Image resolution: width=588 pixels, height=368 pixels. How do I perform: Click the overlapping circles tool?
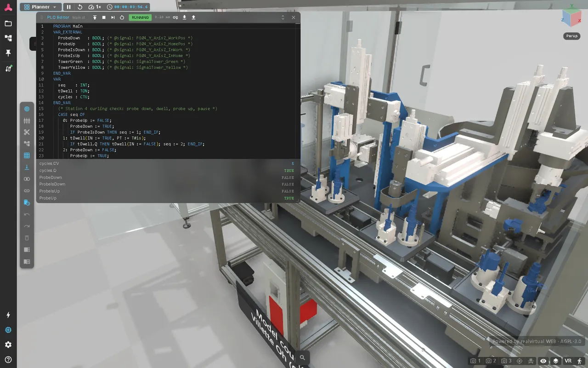point(27,179)
